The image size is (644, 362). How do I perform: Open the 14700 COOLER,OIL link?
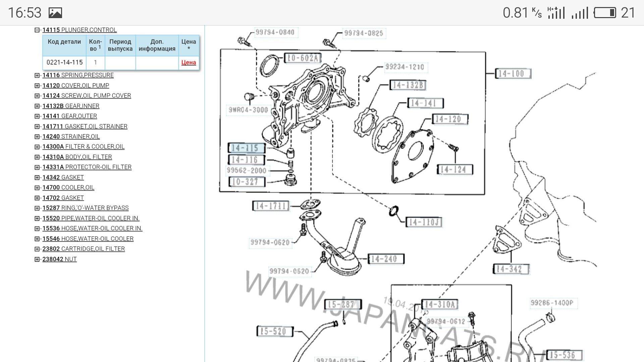68,187
